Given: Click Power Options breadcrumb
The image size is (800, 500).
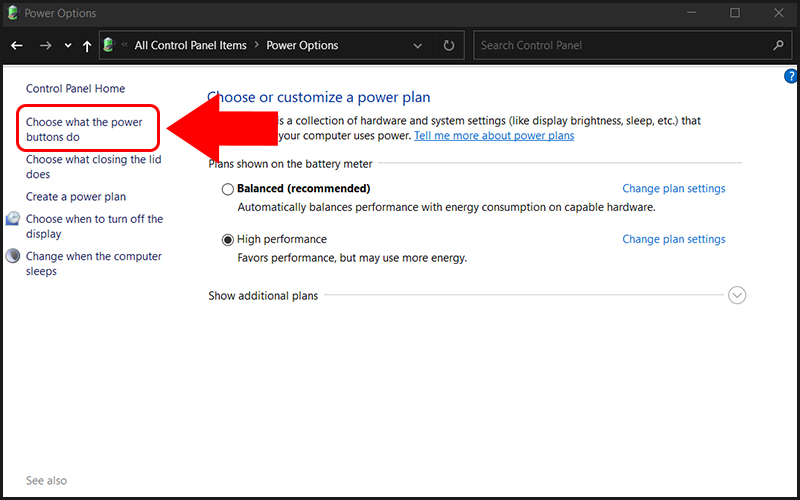Looking at the screenshot, I should click(x=302, y=45).
